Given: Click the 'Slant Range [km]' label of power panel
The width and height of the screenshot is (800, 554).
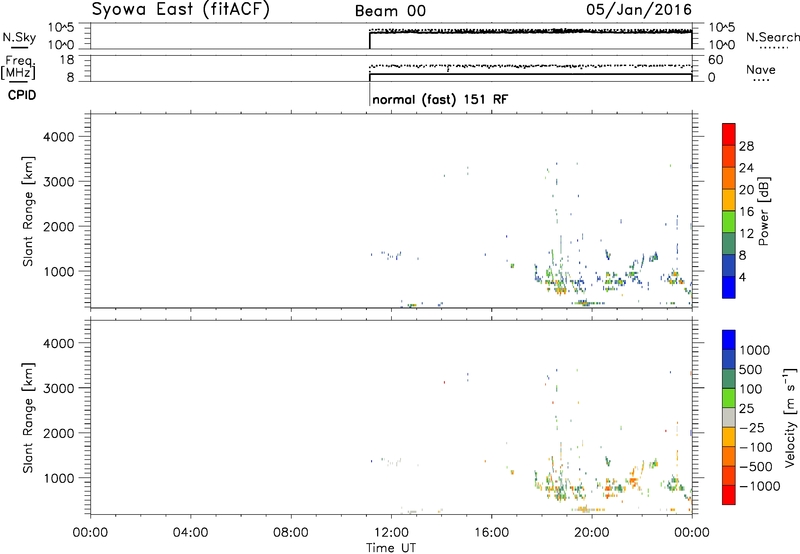Looking at the screenshot, I should point(28,211).
